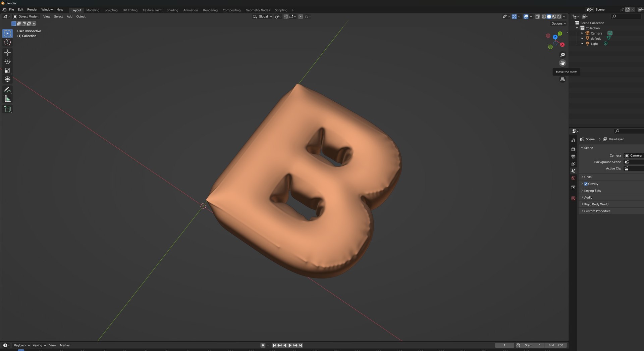Select the Add Cube tool
The height and width of the screenshot is (351, 644).
(7, 109)
